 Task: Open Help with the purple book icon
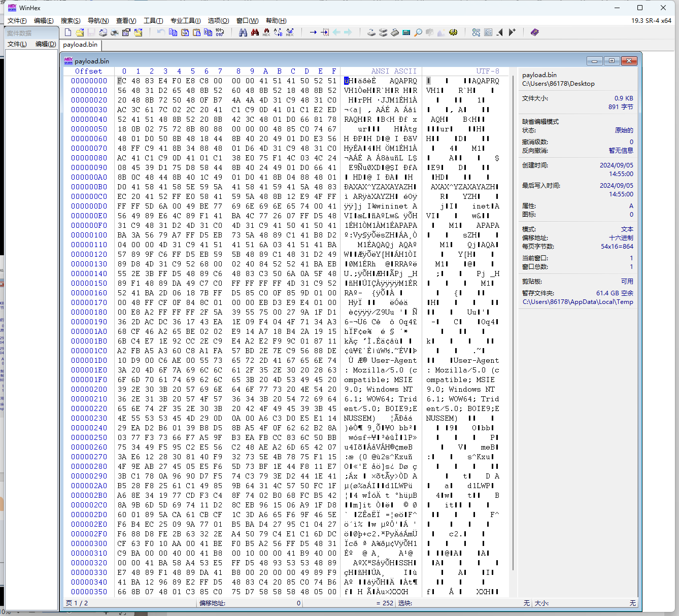pos(534,32)
